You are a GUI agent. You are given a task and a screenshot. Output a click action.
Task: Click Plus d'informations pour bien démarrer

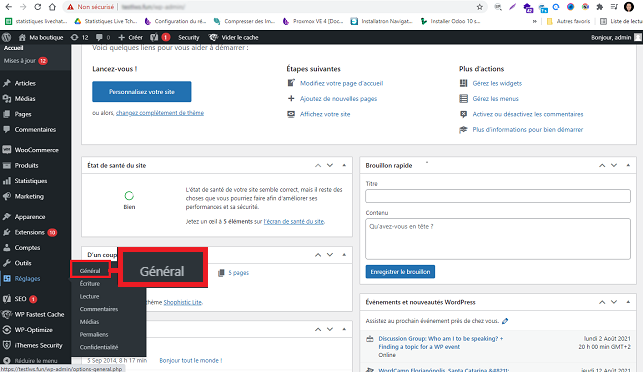pos(528,130)
